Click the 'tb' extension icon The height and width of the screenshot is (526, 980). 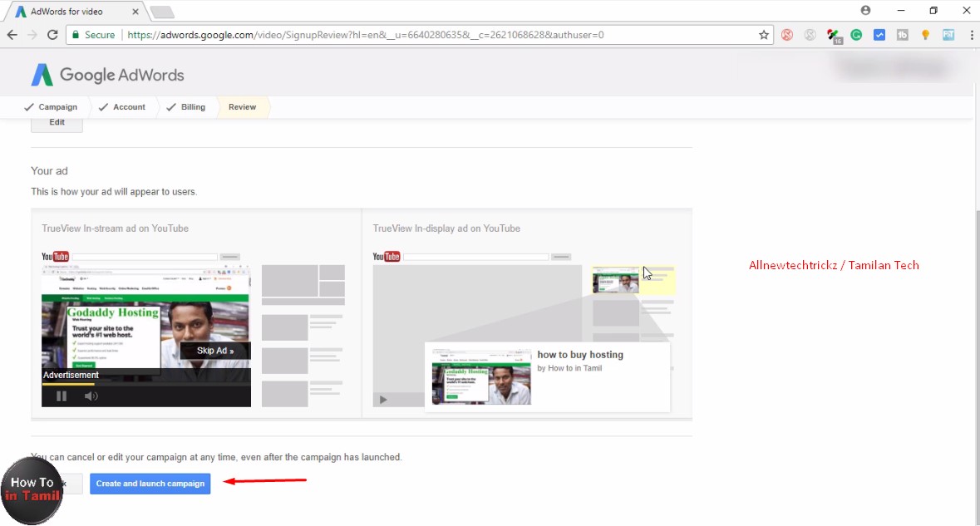[903, 35]
